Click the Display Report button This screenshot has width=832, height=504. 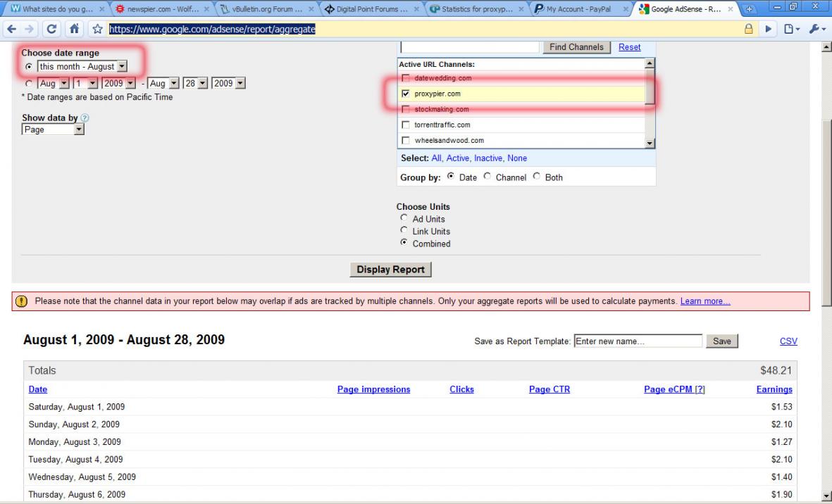(390, 269)
